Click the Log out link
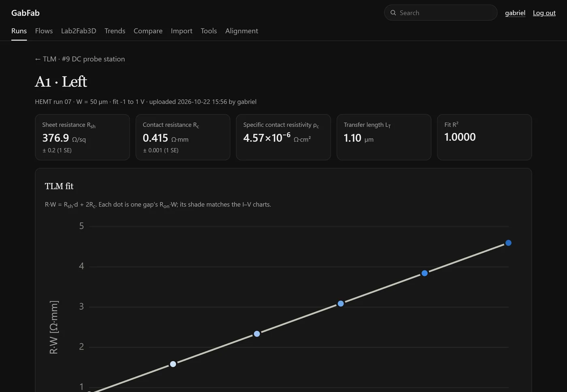 click(544, 13)
